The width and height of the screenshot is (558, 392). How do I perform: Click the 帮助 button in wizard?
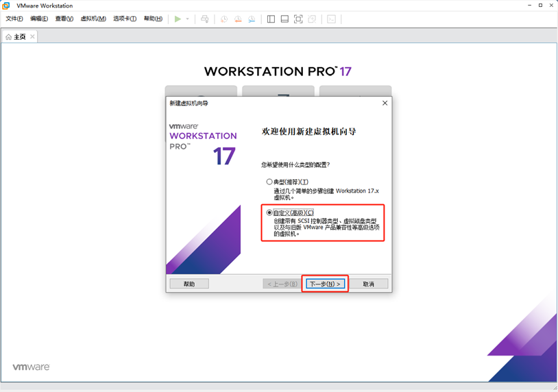click(189, 284)
